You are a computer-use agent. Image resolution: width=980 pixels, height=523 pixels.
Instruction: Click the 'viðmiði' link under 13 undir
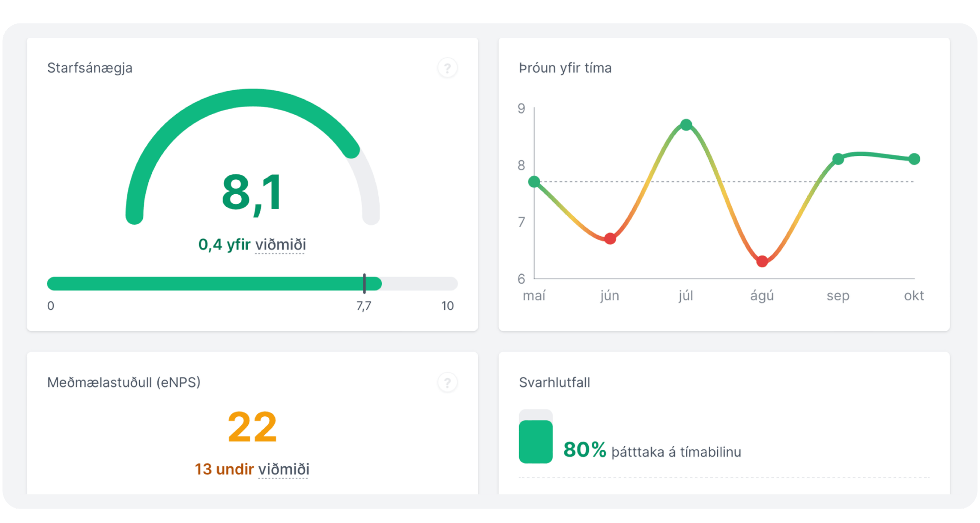tap(284, 469)
